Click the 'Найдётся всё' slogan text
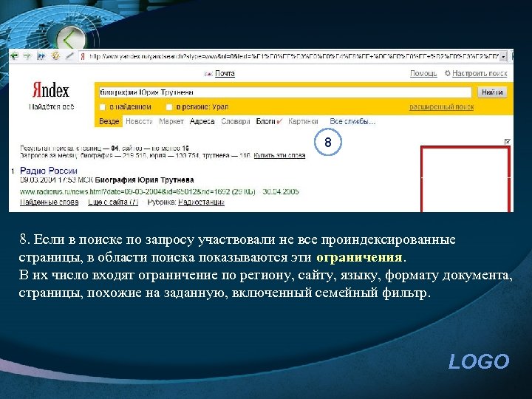The height and width of the screenshot is (399, 532). [51, 107]
